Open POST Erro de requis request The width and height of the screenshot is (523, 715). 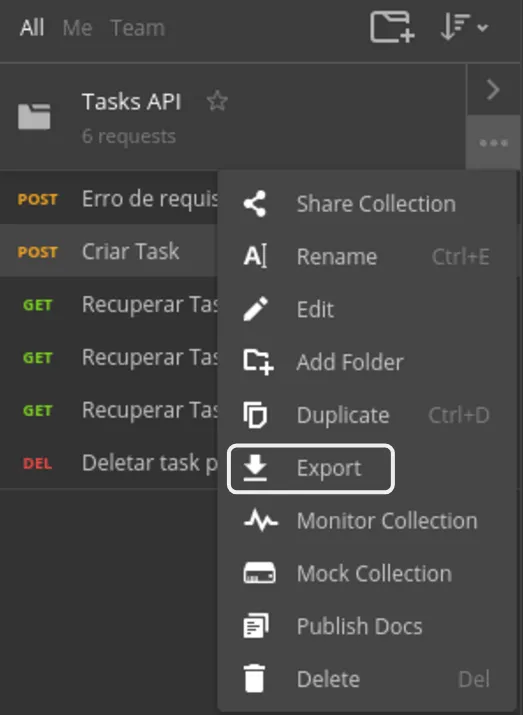pyautogui.click(x=109, y=198)
